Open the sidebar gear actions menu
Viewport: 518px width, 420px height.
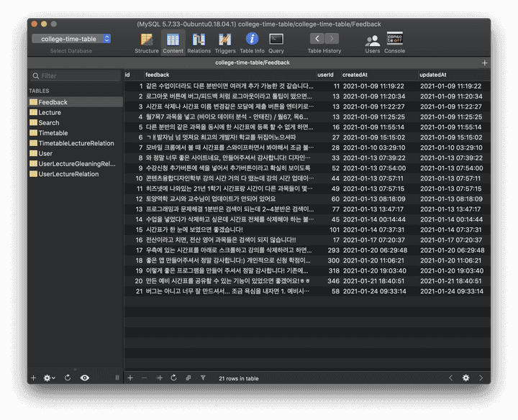click(49, 378)
